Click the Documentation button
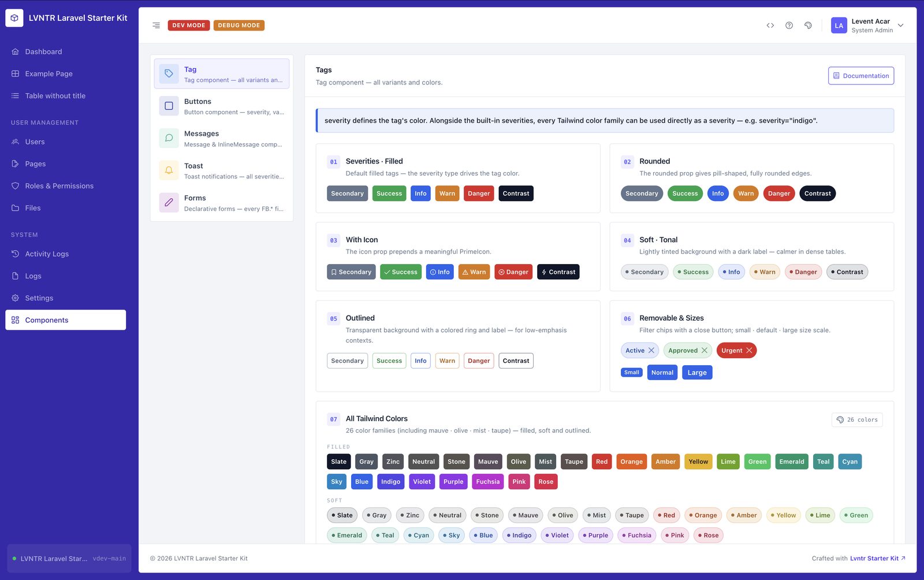This screenshot has width=924, height=580. tap(861, 76)
